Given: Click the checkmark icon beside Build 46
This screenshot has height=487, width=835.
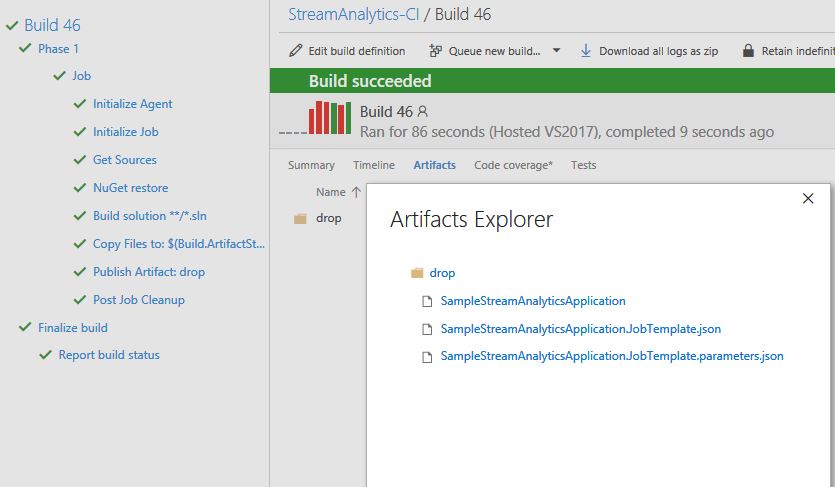Looking at the screenshot, I should [x=12, y=25].
